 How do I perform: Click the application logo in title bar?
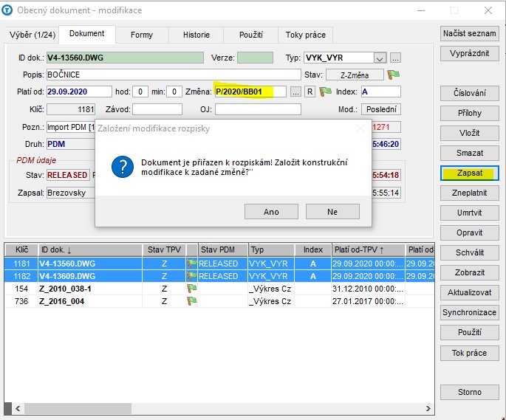(7, 10)
